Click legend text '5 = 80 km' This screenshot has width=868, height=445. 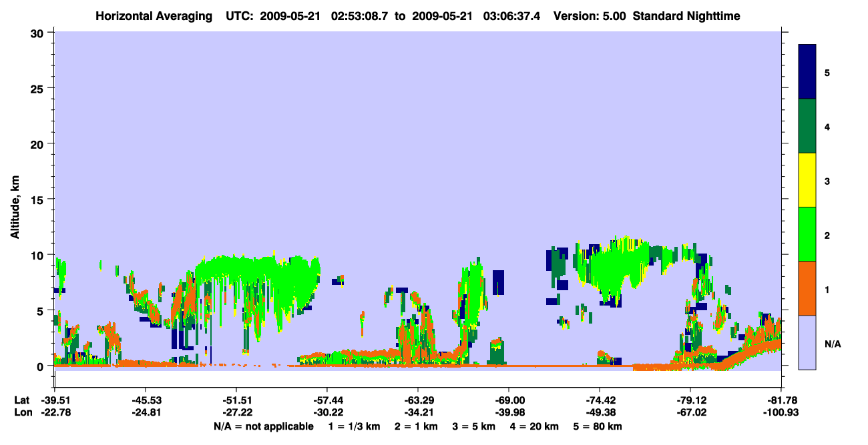598,426
